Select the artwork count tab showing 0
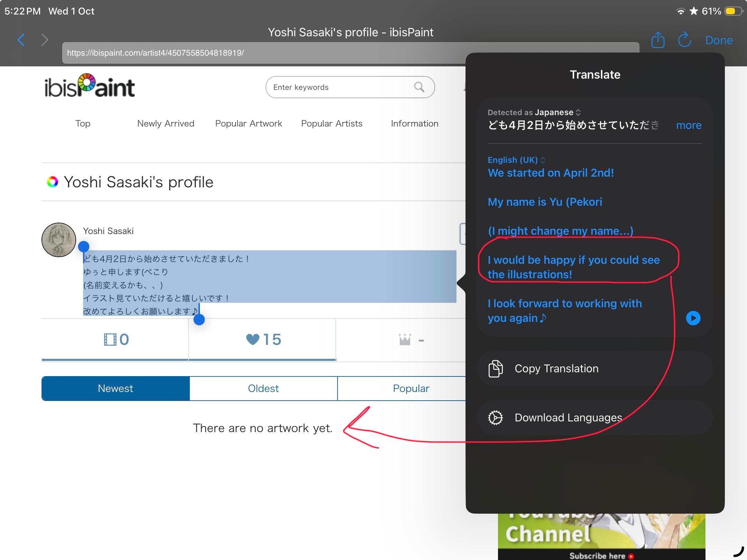The width and height of the screenshot is (747, 560). pyautogui.click(x=115, y=339)
